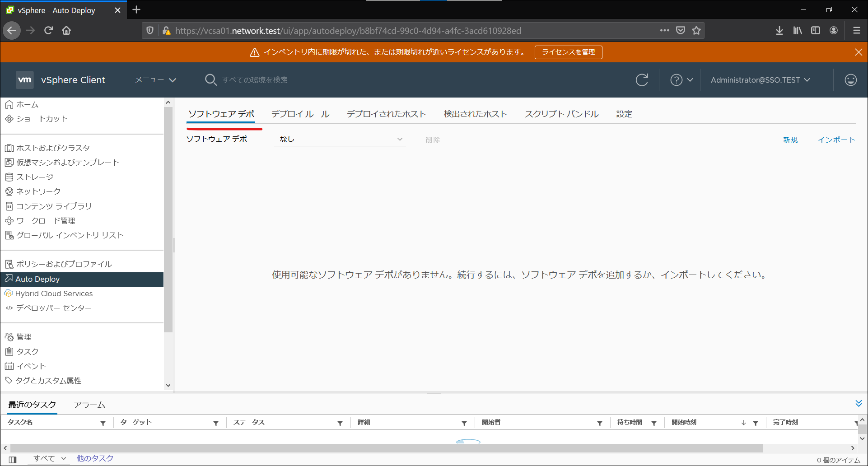Select the アラーム tab
This screenshot has width=868, height=466.
pos(89,405)
